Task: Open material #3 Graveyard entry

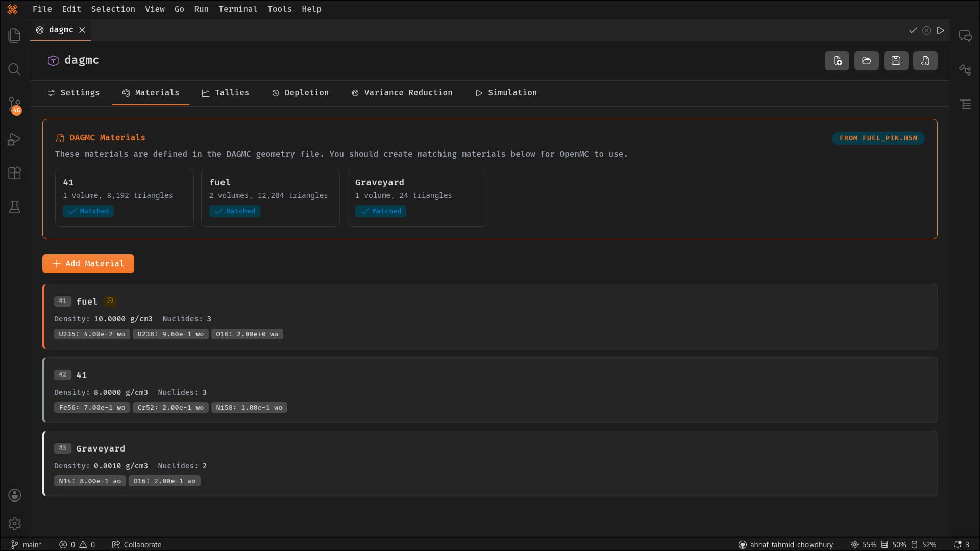Action: pos(490,463)
